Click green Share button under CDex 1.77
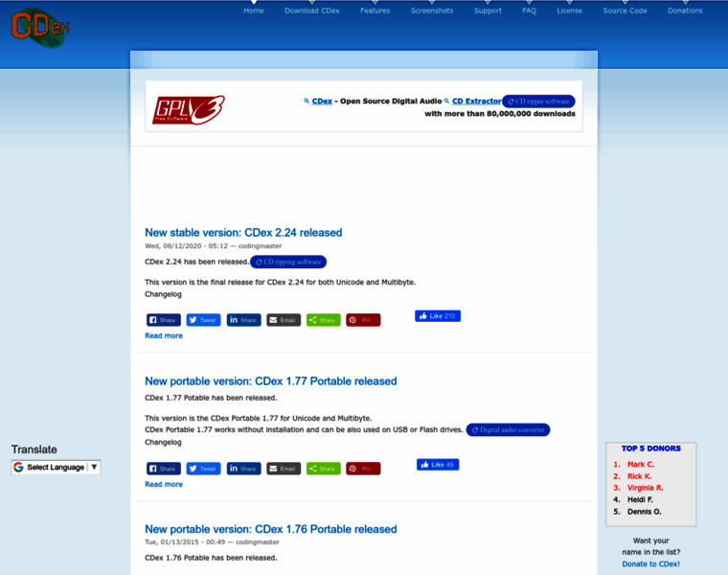The width and height of the screenshot is (728, 575). [324, 469]
